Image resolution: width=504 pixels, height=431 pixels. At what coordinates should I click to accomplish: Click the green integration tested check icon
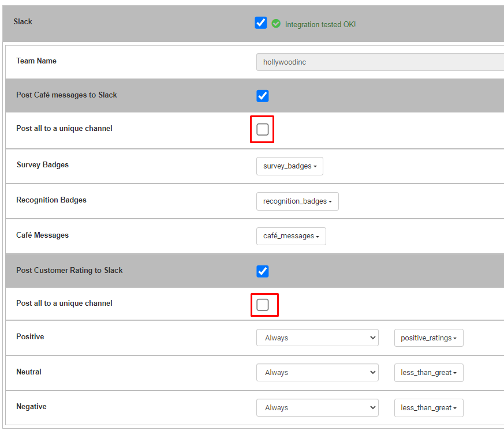(x=276, y=24)
